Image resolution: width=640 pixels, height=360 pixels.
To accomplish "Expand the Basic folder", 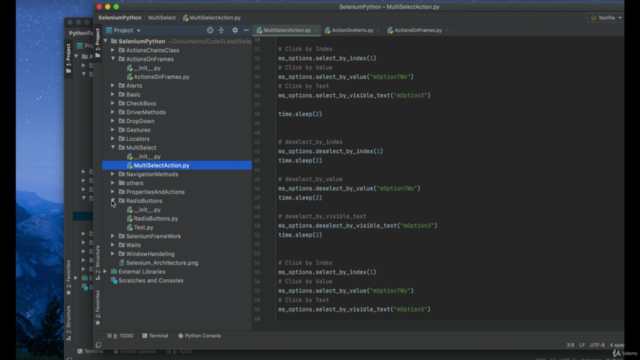I will click(113, 94).
